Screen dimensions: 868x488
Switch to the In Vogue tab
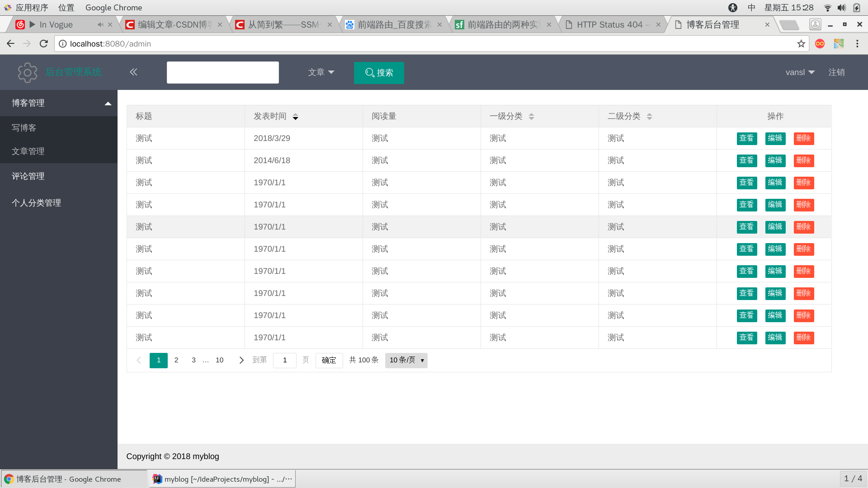[x=63, y=24]
